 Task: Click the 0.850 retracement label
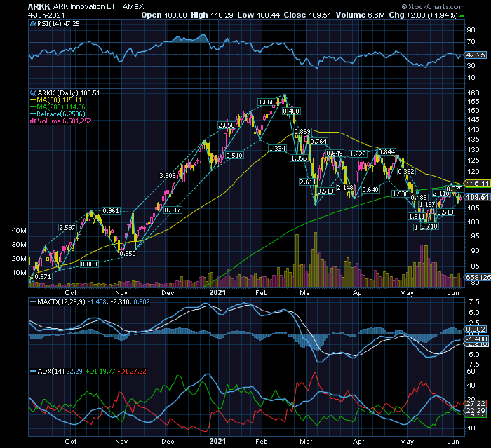click(128, 254)
